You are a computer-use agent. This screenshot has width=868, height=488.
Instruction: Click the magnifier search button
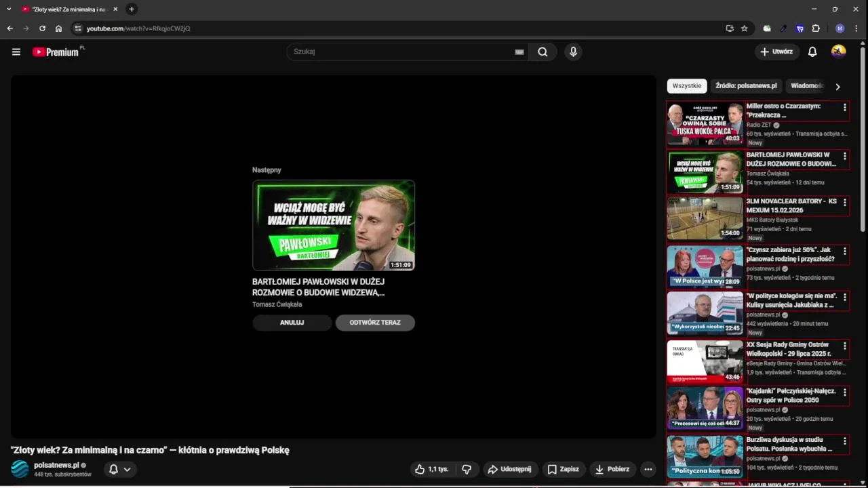542,52
